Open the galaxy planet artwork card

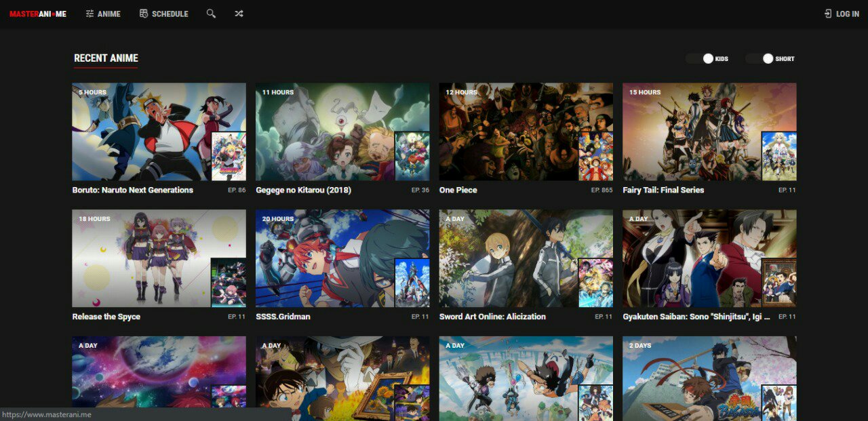[159, 378]
